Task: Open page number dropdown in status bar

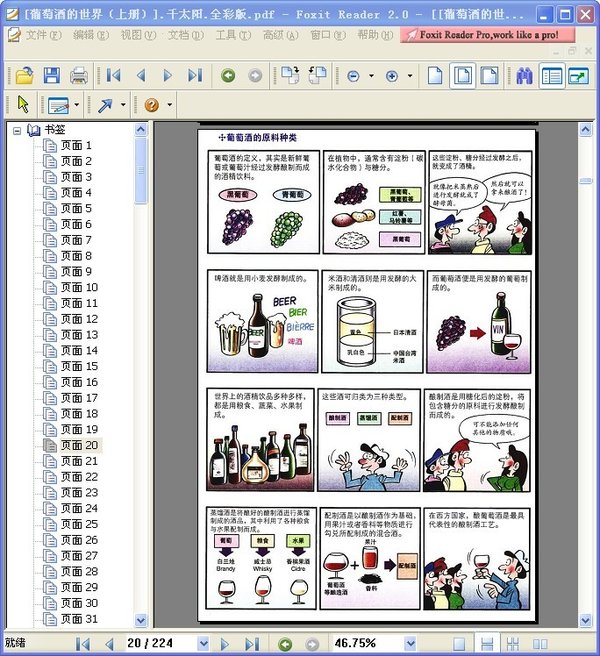Action: coord(203,643)
